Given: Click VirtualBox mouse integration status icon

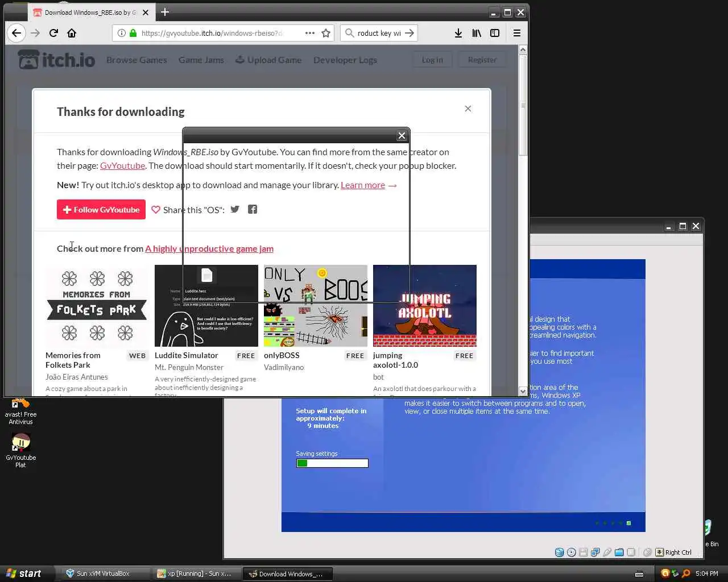Looking at the screenshot, I should click(x=647, y=552).
